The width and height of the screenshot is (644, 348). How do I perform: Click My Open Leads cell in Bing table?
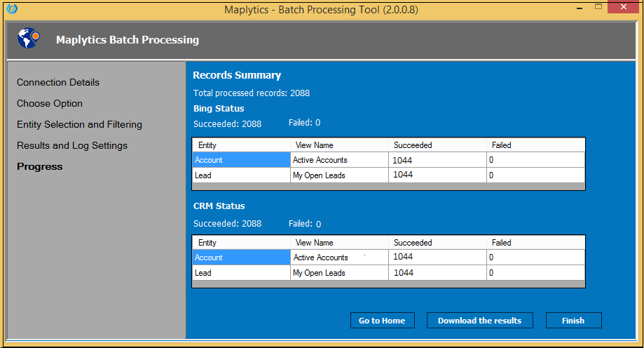[339, 175]
